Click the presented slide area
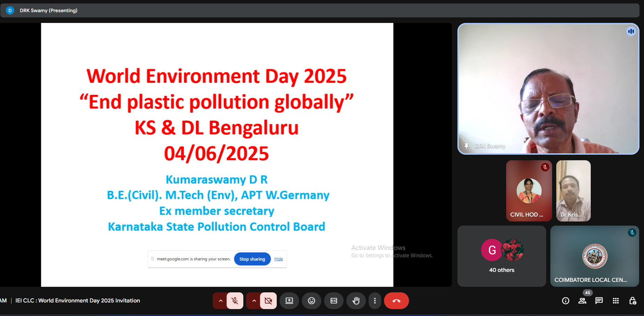Image resolution: width=644 pixels, height=316 pixels. click(217, 155)
